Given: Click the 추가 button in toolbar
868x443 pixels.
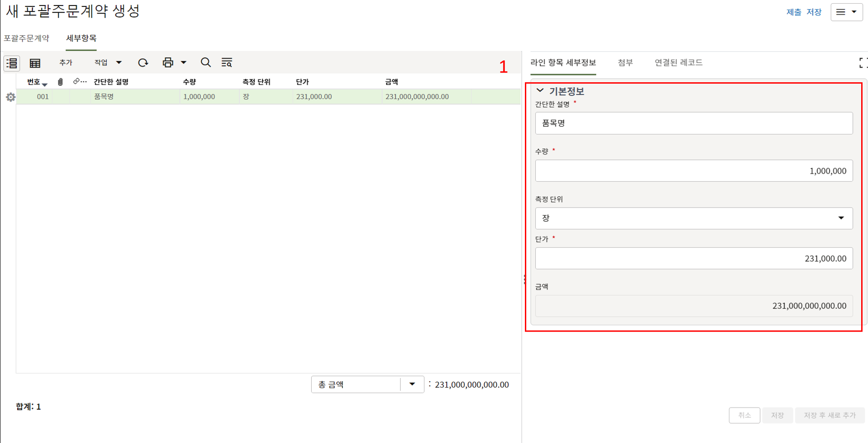Looking at the screenshot, I should tap(66, 63).
